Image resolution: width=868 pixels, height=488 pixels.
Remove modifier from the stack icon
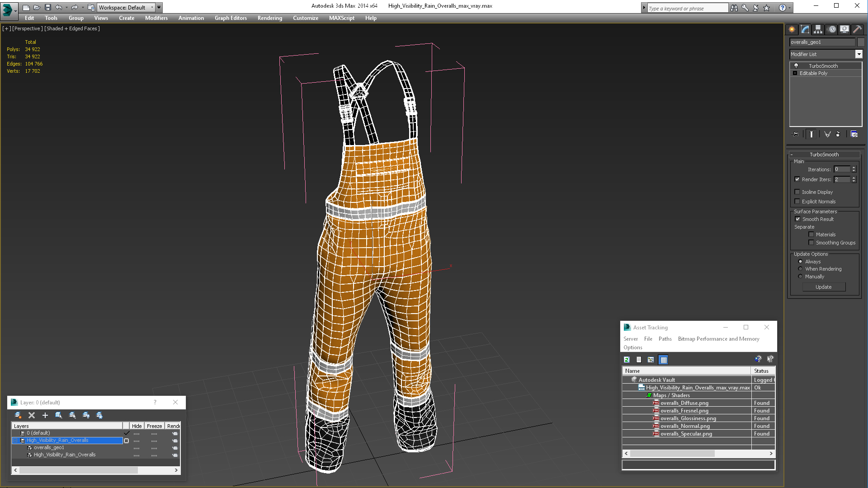point(838,134)
